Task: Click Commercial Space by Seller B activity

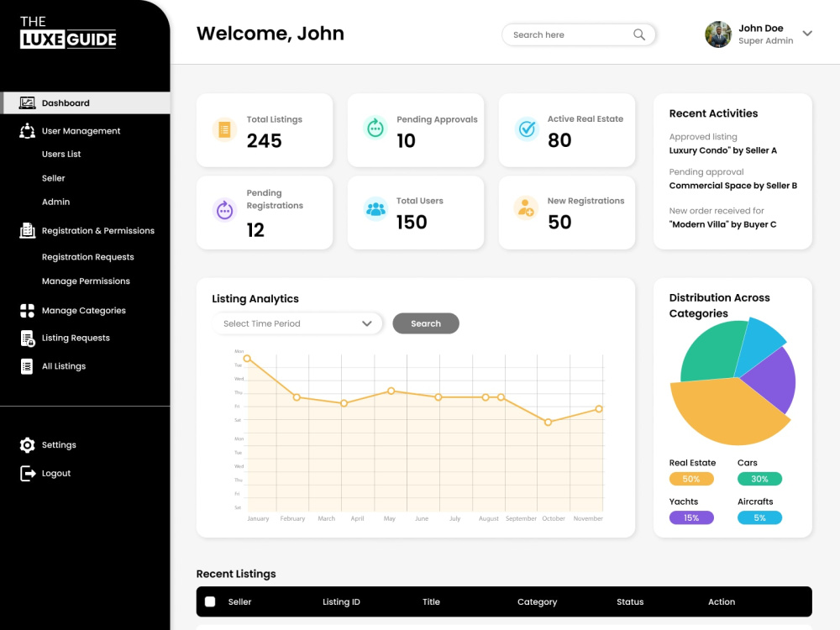Action: coord(732,186)
